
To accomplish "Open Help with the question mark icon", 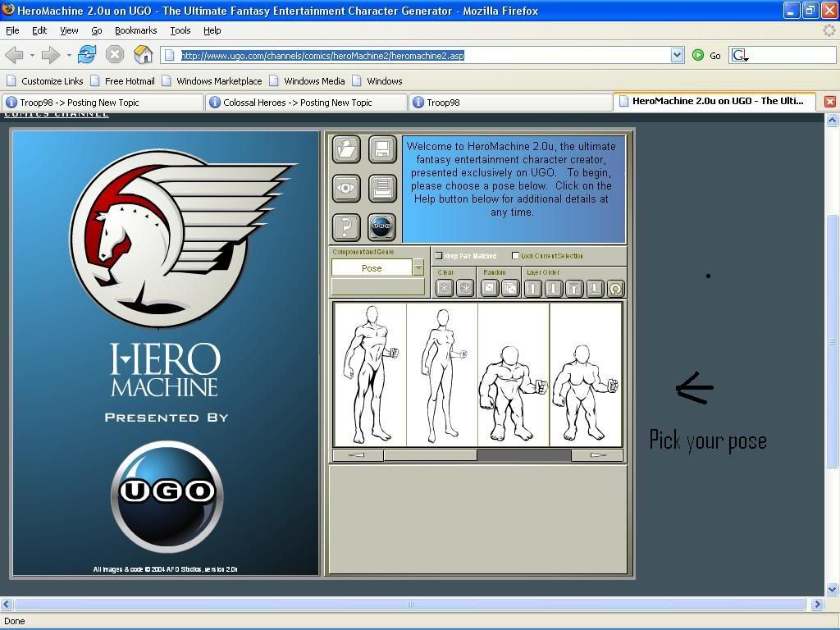I will pos(346,226).
